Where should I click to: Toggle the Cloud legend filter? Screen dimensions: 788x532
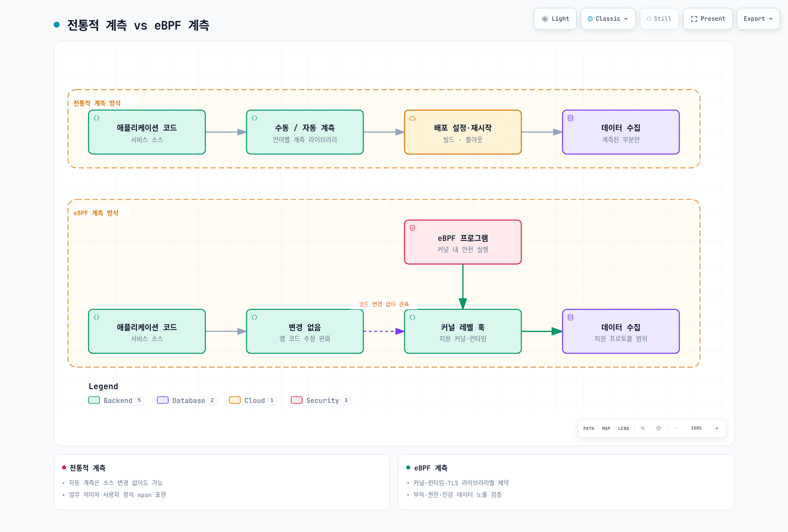[x=253, y=400]
